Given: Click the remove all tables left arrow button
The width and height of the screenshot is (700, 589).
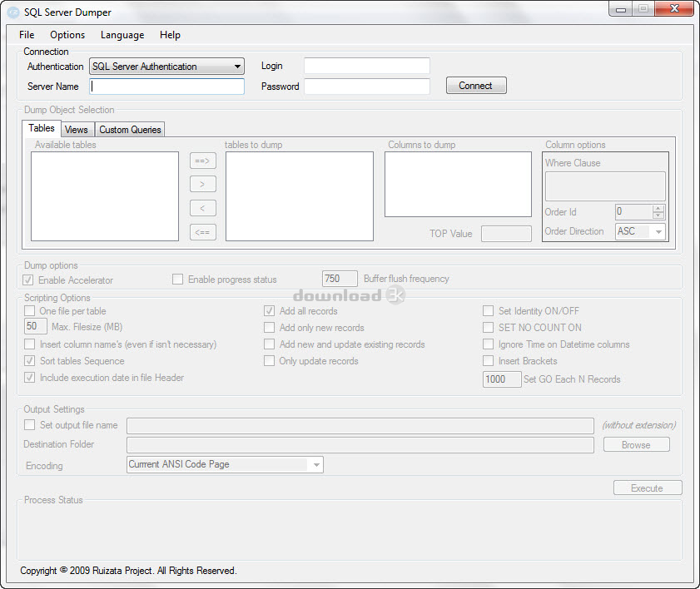Looking at the screenshot, I should 202,232.
